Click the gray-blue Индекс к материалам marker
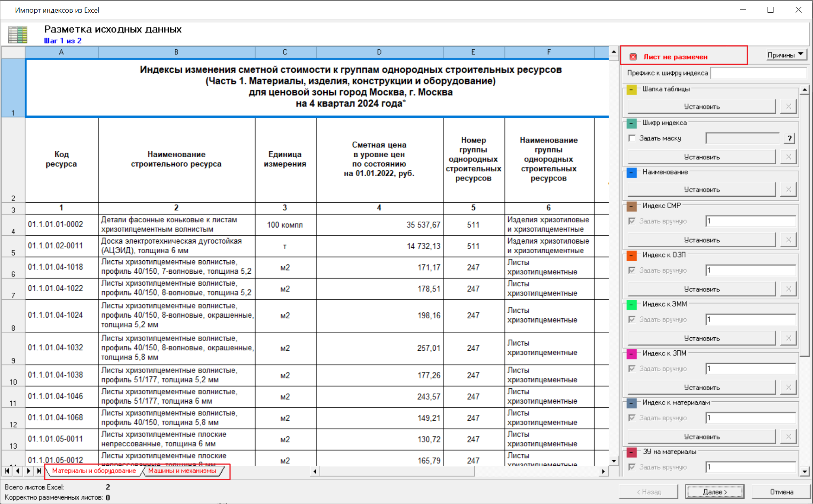Screen dimensions: 813x504 632,403
